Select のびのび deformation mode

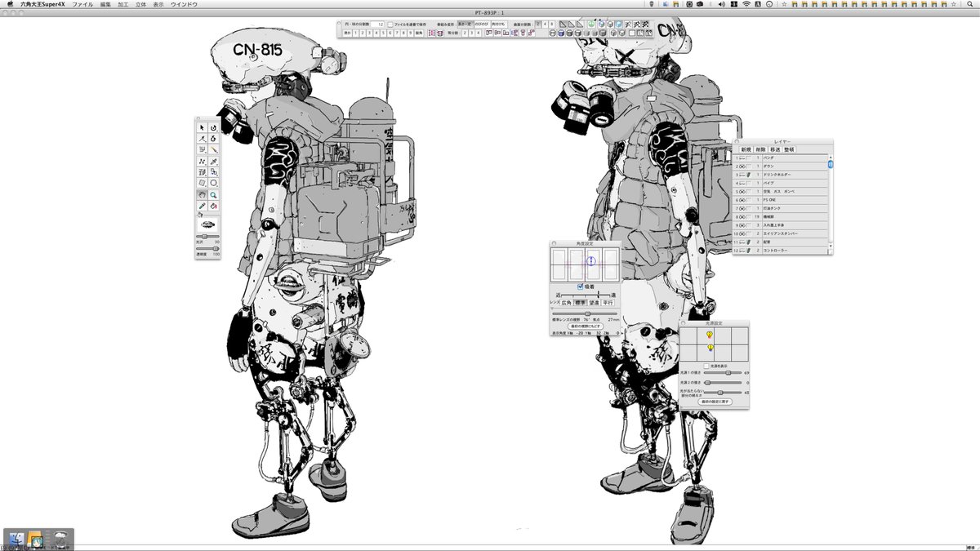coord(482,24)
